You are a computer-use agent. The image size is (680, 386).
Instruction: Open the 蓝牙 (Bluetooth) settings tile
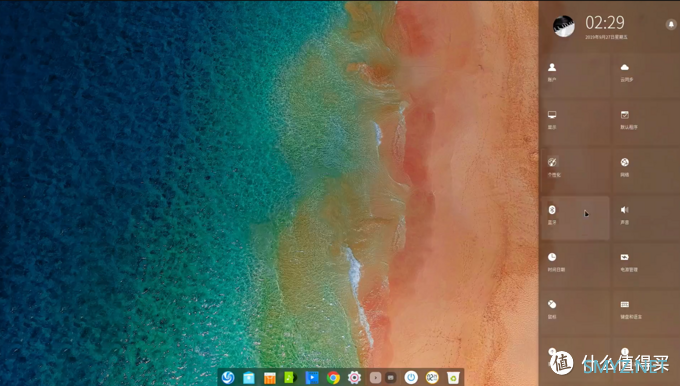575,217
